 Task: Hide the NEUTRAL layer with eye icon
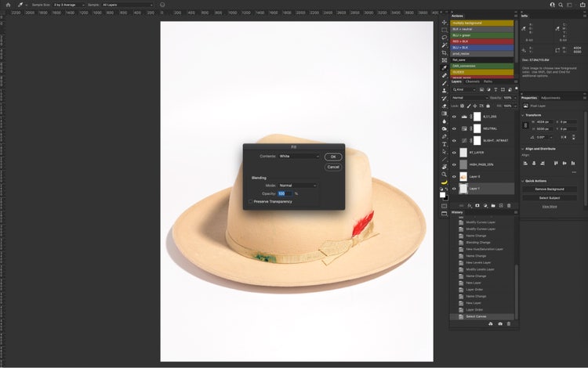pos(454,128)
